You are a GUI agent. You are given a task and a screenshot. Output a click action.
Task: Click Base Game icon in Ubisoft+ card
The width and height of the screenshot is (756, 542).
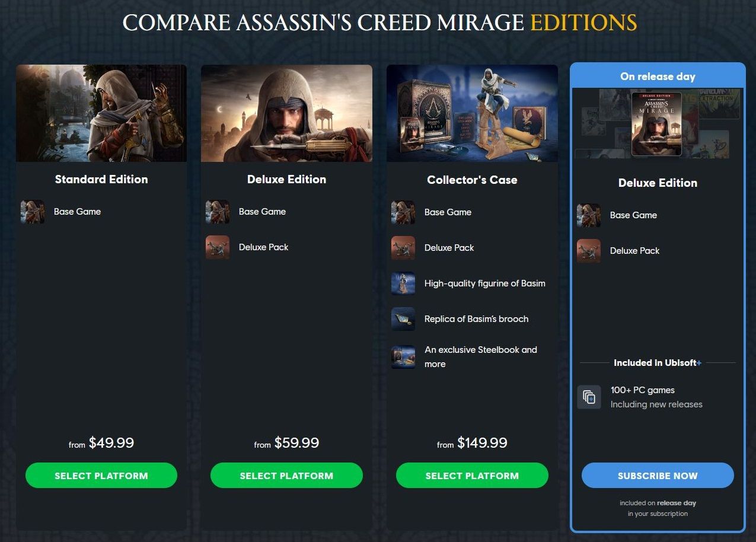tap(589, 215)
